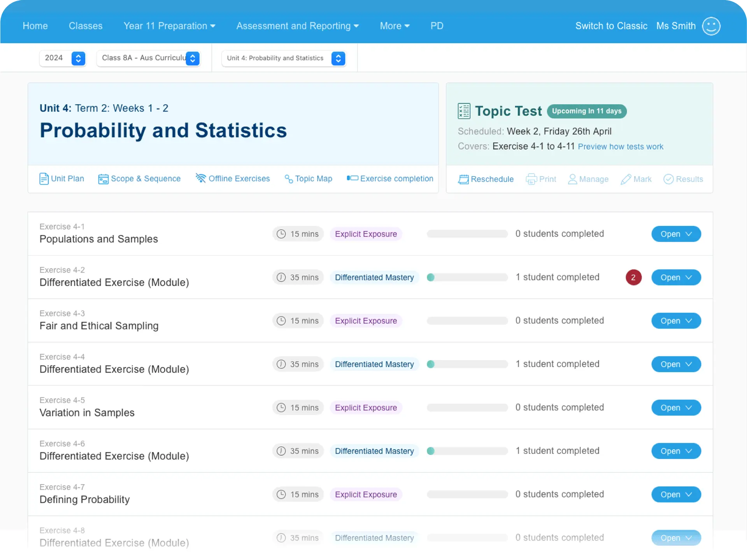Open Scope & Sequence panel
Image resolution: width=747 pixels, height=560 pixels.
[x=139, y=179]
